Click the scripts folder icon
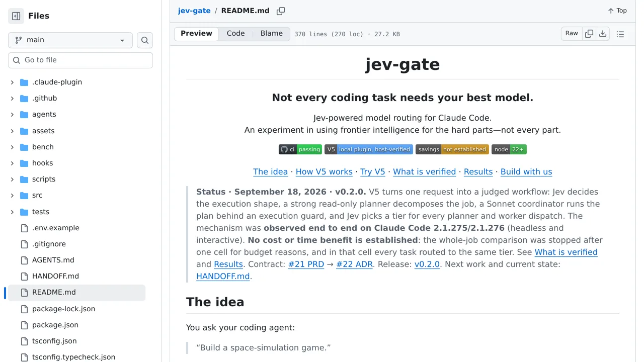Screen dimensions: 644x362 coord(24,179)
